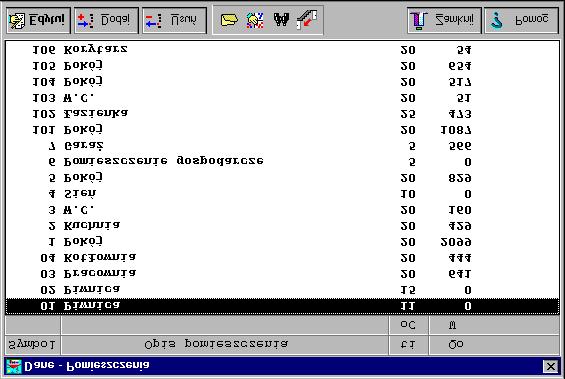Click the Qo column header
The image size is (565, 379).
click(x=494, y=345)
